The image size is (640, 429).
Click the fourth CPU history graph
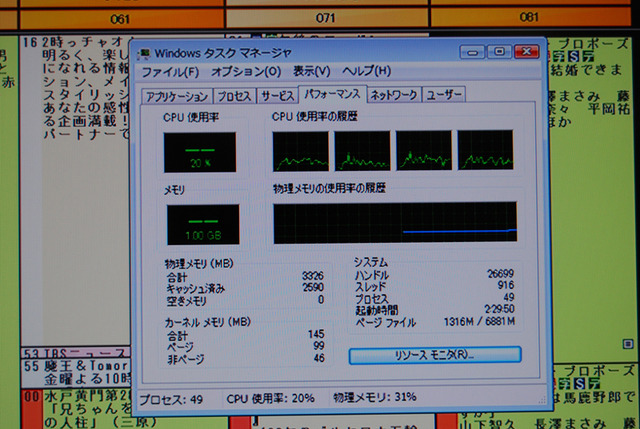(x=485, y=150)
